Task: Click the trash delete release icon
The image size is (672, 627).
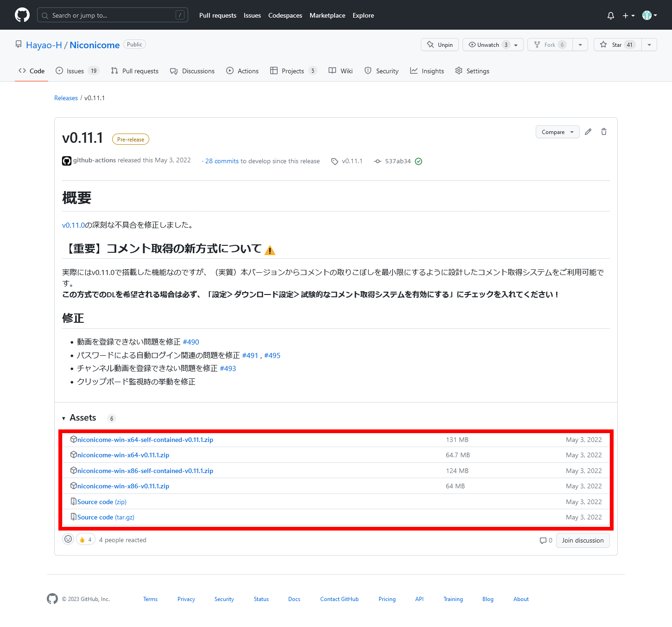Action: 604,132
